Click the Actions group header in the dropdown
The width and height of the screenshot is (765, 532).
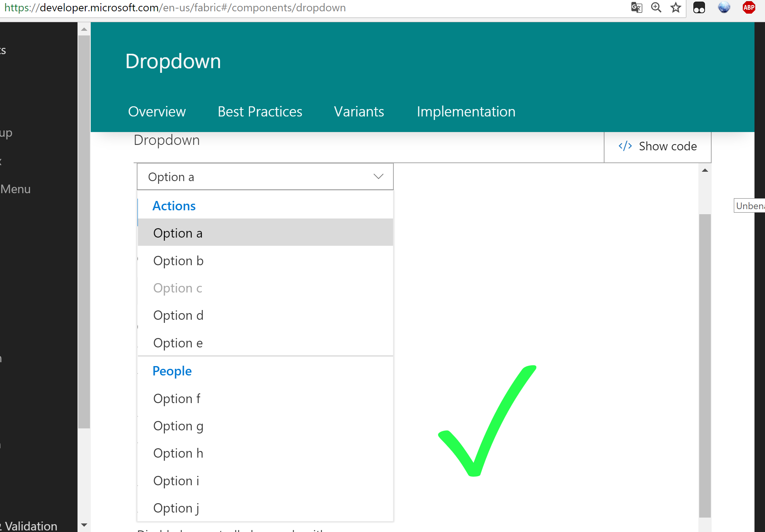pyautogui.click(x=174, y=206)
